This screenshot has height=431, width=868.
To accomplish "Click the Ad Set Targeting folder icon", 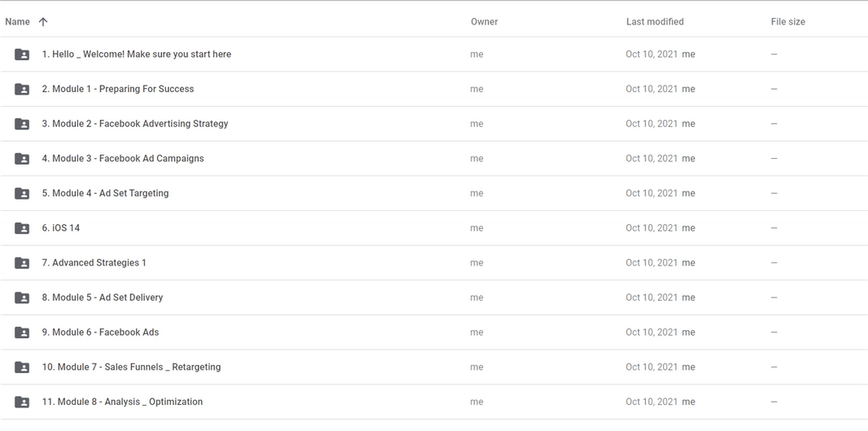I will [22, 193].
